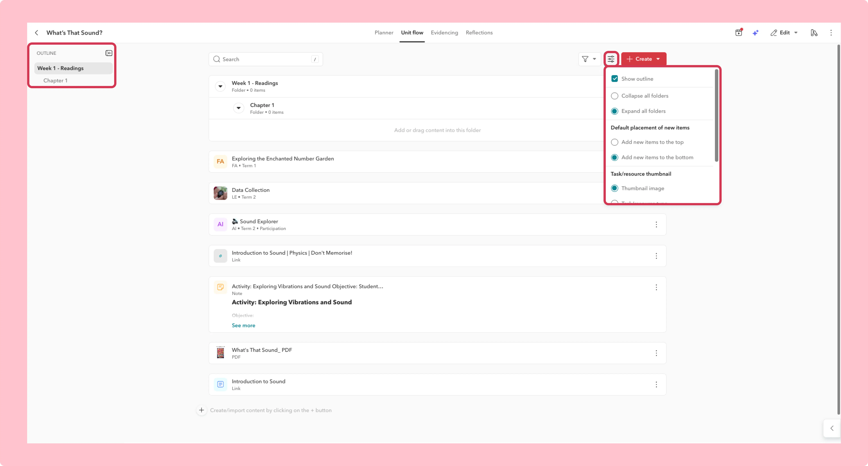The width and height of the screenshot is (868, 466).
Task: Click the document icon for Introduction to Sound
Action: pos(220,384)
